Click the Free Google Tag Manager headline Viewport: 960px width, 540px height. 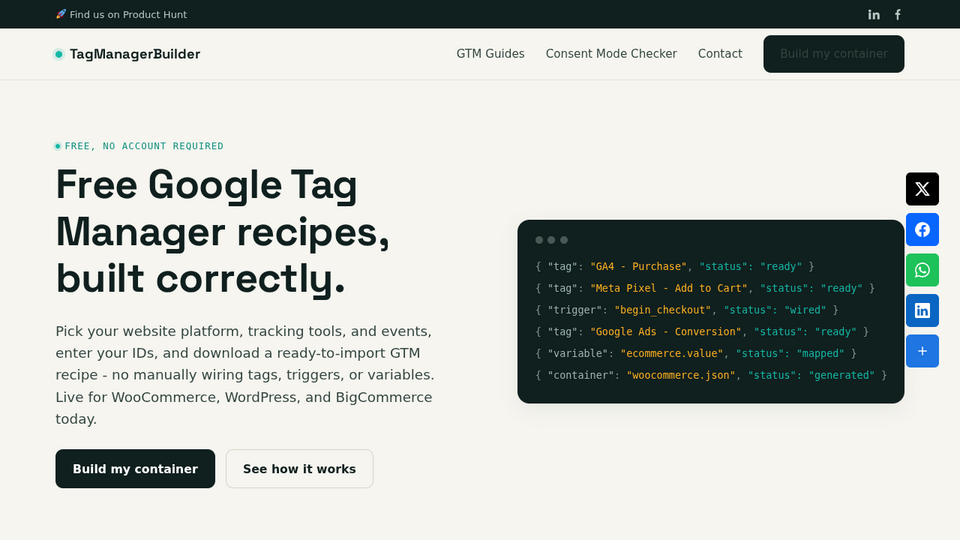223,232
